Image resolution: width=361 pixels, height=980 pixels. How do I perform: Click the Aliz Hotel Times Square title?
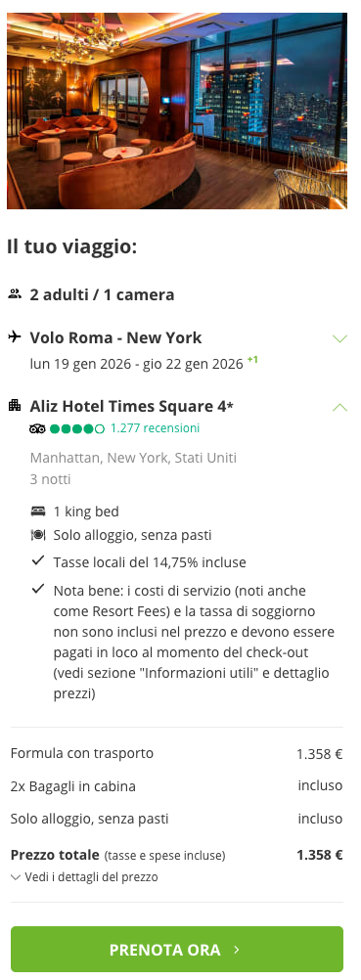click(x=131, y=406)
